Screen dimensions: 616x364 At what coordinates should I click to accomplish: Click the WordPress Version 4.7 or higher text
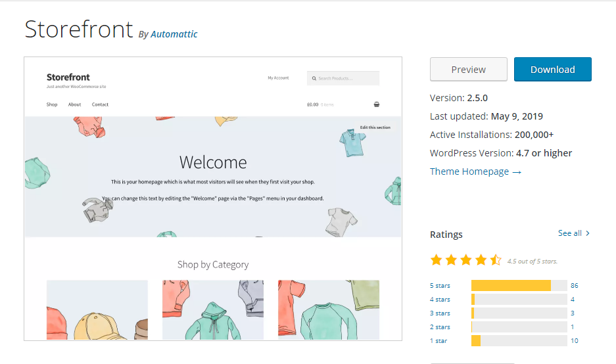pos(501,153)
